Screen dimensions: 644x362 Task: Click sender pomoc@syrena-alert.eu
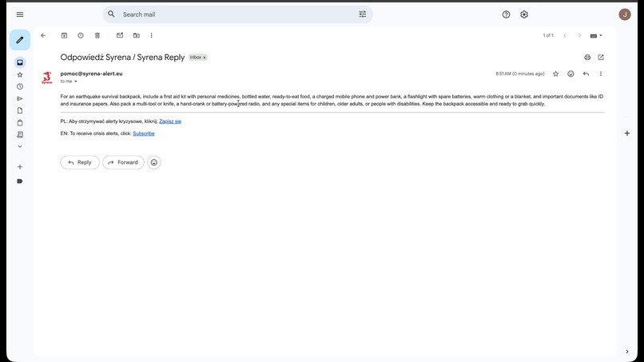coord(91,74)
